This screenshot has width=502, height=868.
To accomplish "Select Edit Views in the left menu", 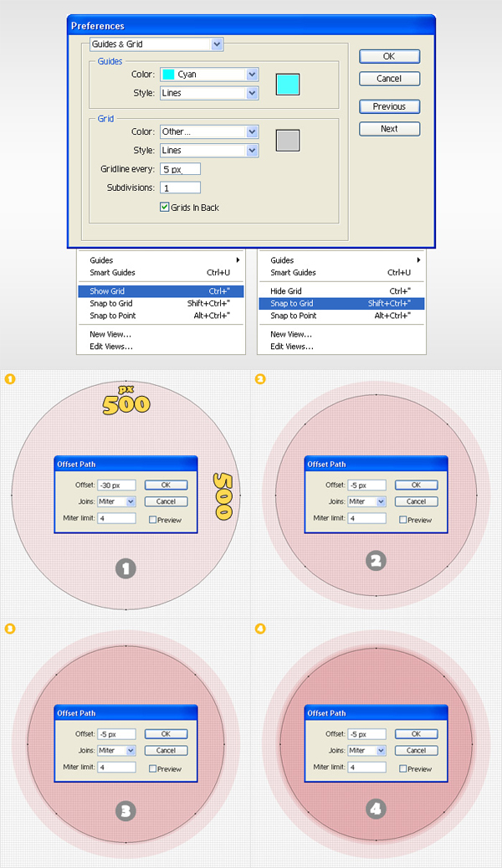I will click(161, 347).
